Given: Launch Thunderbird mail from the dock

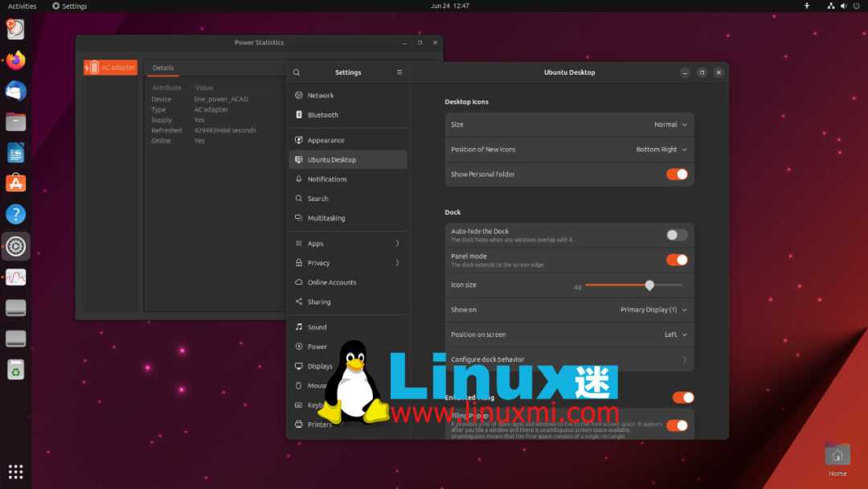Looking at the screenshot, I should (15, 91).
